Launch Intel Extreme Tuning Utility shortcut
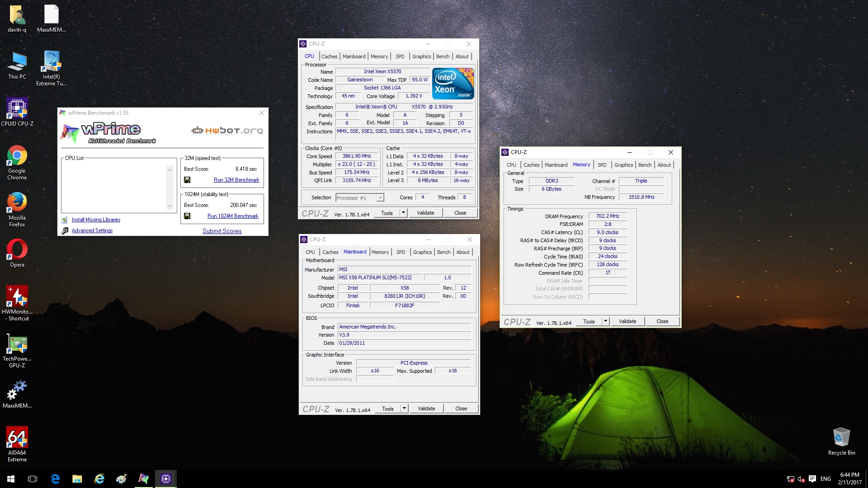868x488 pixels. [x=52, y=69]
